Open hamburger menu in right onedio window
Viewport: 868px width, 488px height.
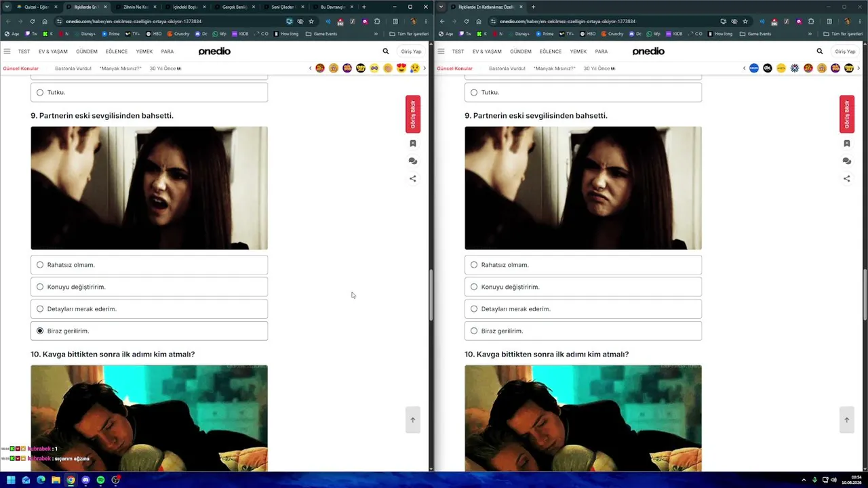(441, 52)
